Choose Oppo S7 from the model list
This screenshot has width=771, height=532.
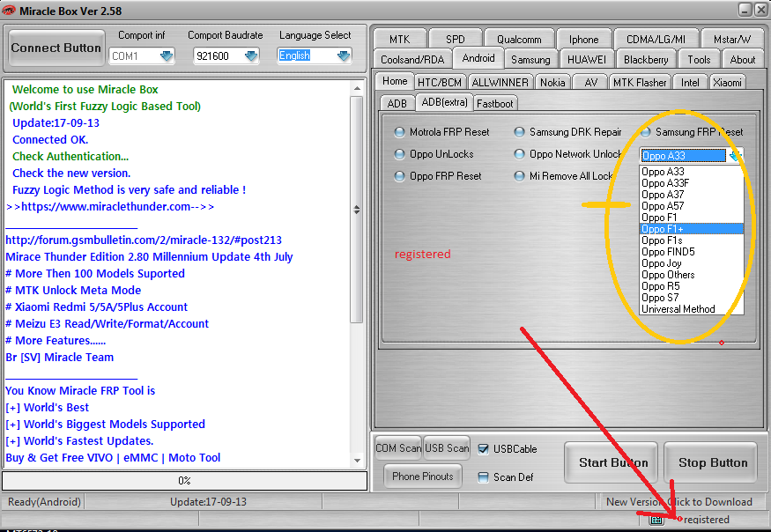[692, 298]
